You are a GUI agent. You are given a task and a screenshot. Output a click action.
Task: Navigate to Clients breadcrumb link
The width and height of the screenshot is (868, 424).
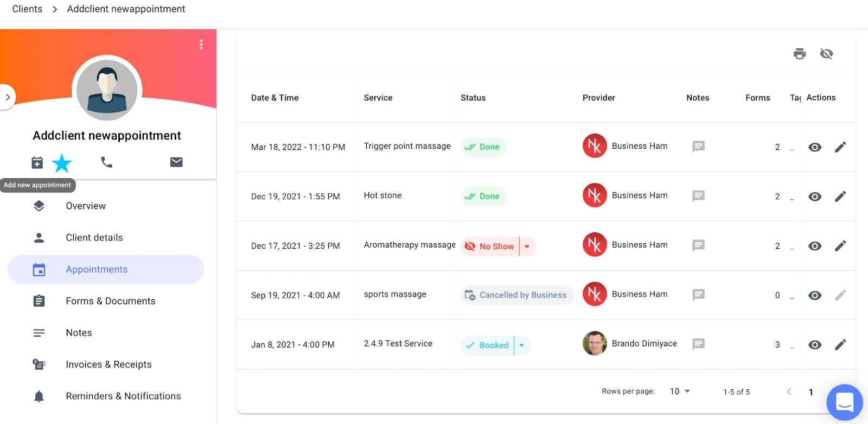pos(27,9)
